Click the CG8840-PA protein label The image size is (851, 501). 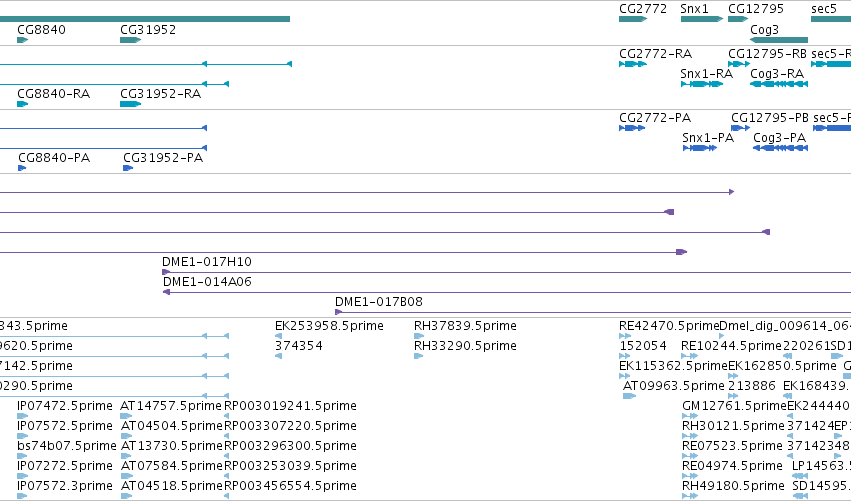click(54, 158)
